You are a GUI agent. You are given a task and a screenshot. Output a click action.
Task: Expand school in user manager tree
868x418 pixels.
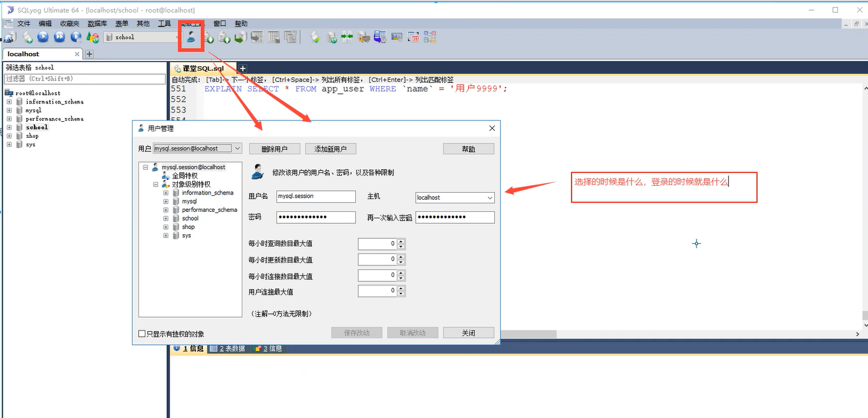(x=166, y=218)
